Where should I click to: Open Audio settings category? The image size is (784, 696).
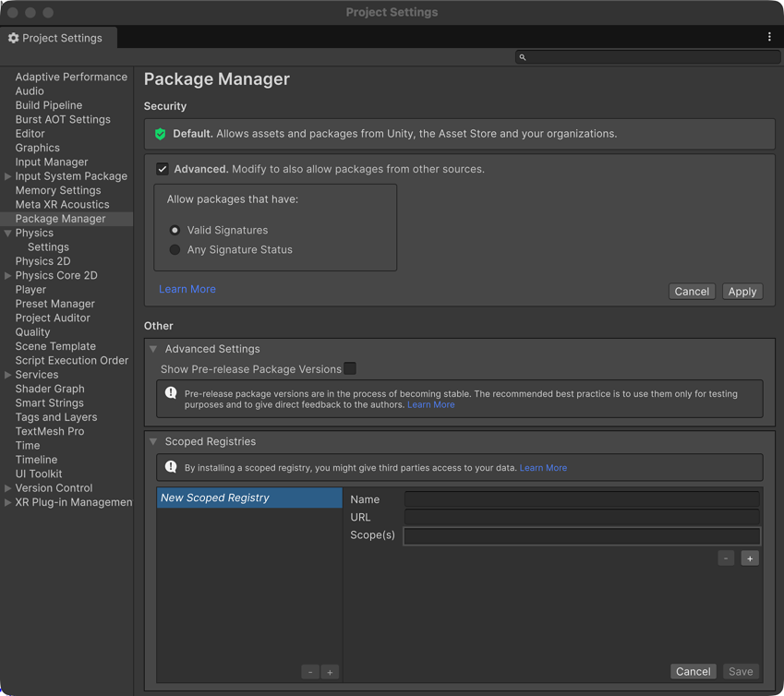pyautogui.click(x=30, y=91)
